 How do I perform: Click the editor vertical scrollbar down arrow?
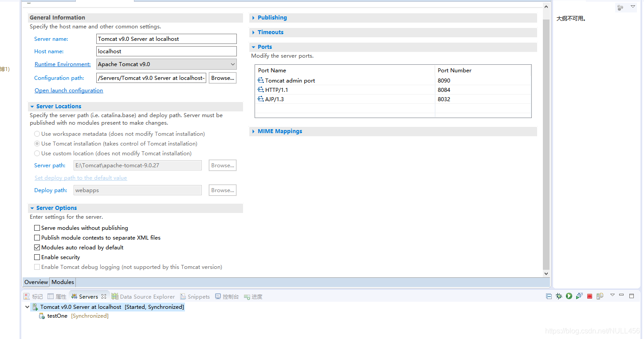coord(546,274)
